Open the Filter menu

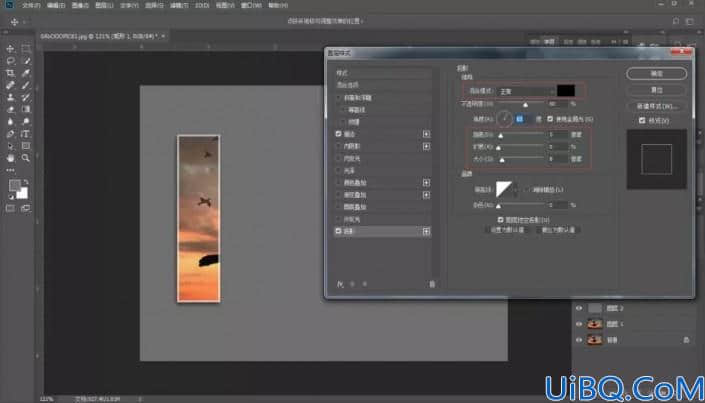tap(180, 6)
